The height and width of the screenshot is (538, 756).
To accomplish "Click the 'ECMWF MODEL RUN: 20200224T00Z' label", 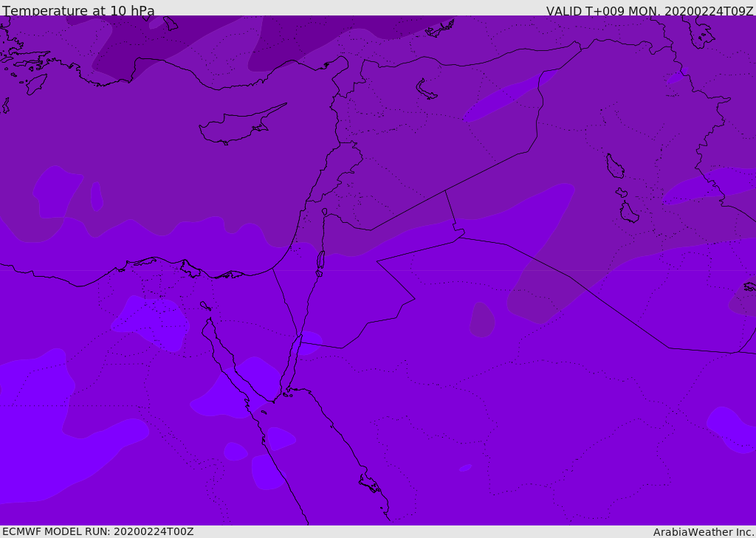I will [x=98, y=531].
